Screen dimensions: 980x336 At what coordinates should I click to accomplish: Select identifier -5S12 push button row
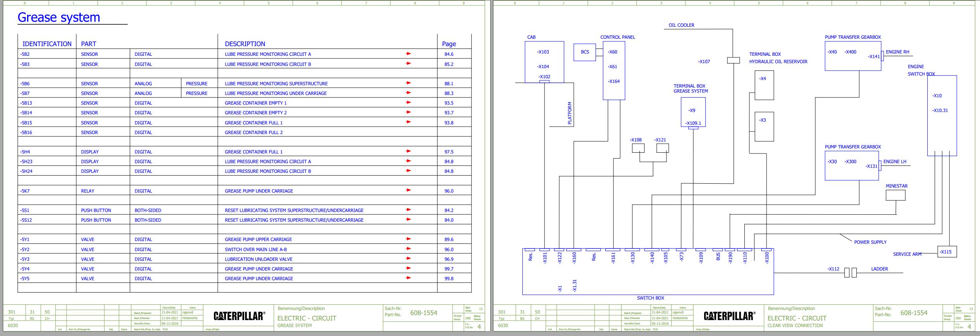(x=26, y=220)
